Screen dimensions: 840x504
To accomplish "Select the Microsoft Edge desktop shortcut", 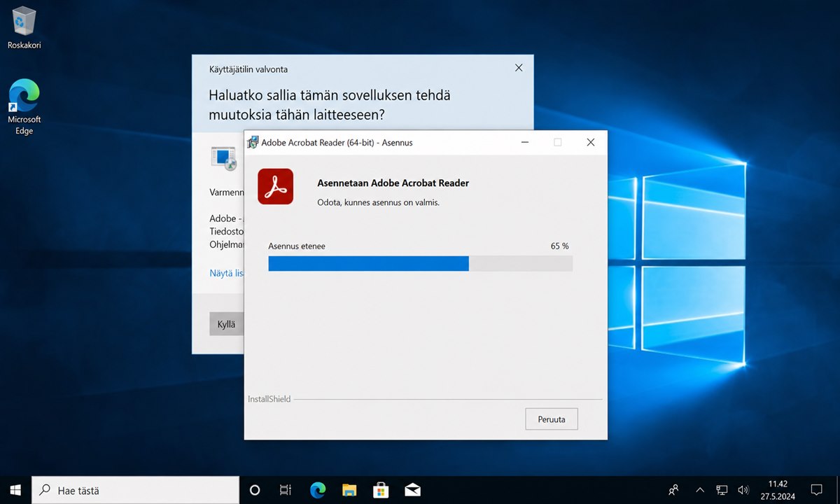I will [24, 107].
